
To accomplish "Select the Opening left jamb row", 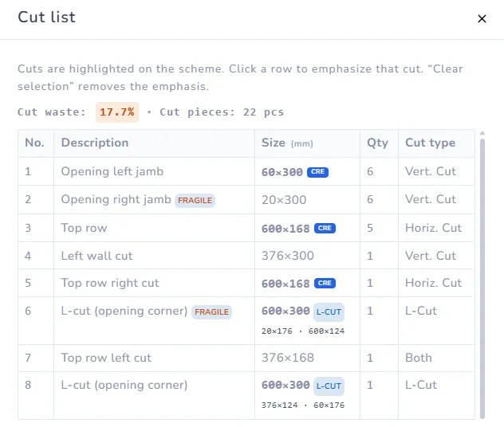I will point(246,171).
